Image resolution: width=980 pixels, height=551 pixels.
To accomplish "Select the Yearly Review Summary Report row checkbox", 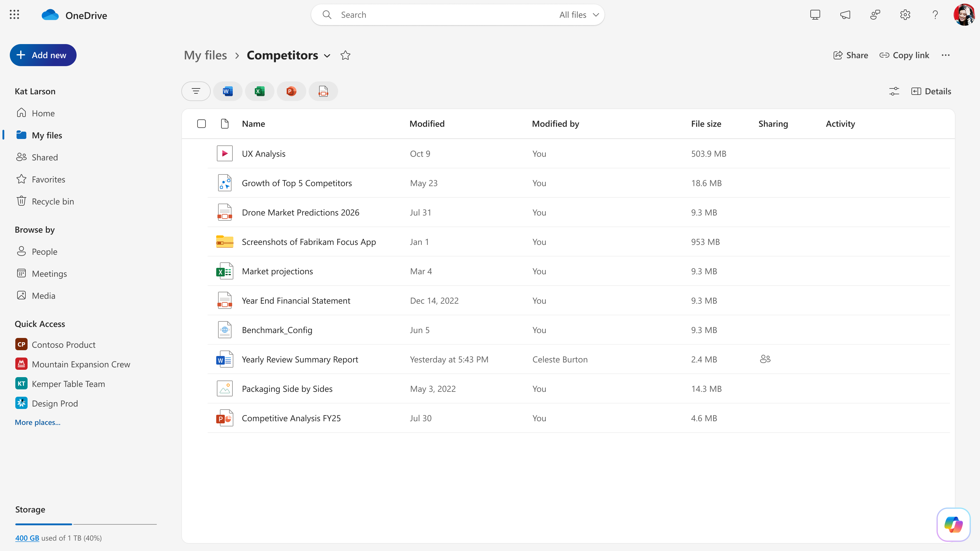I will point(201,359).
